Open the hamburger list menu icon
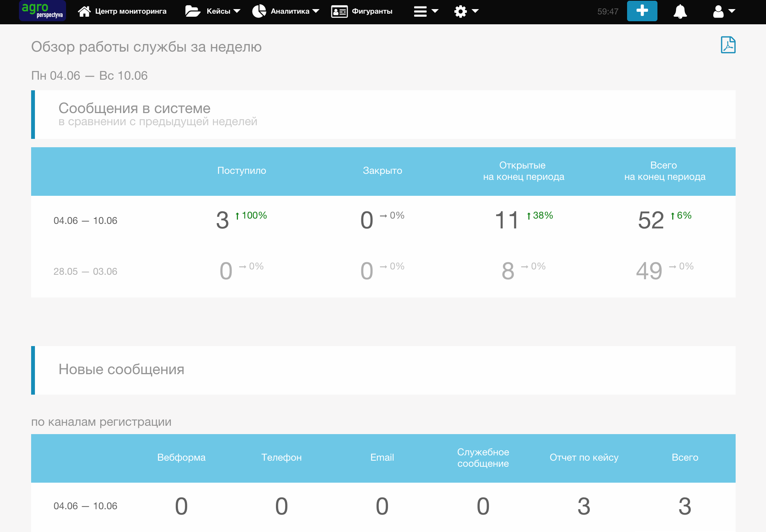 tap(420, 11)
